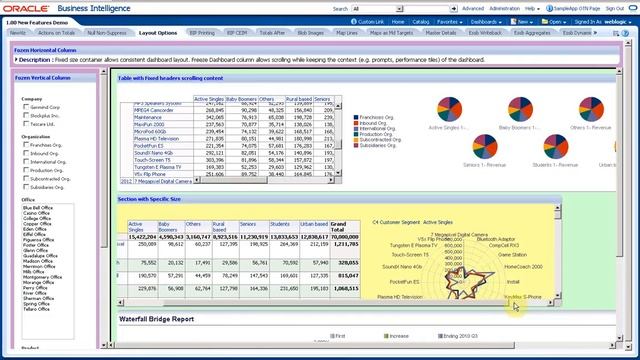Click the Advanced link

click(x=473, y=9)
